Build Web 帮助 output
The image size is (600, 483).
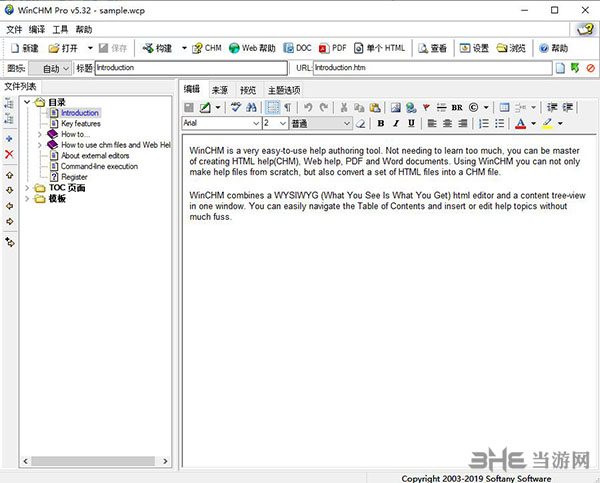[x=252, y=48]
